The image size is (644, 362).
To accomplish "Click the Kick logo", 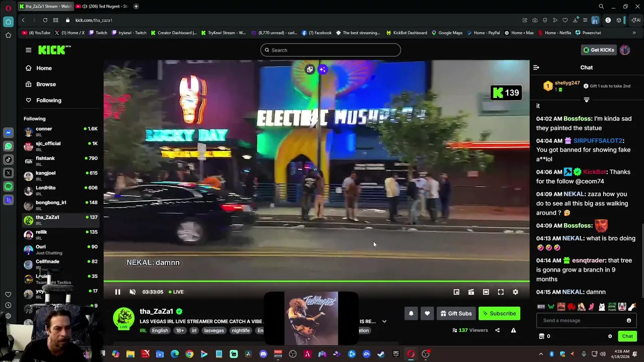I will point(54,50).
